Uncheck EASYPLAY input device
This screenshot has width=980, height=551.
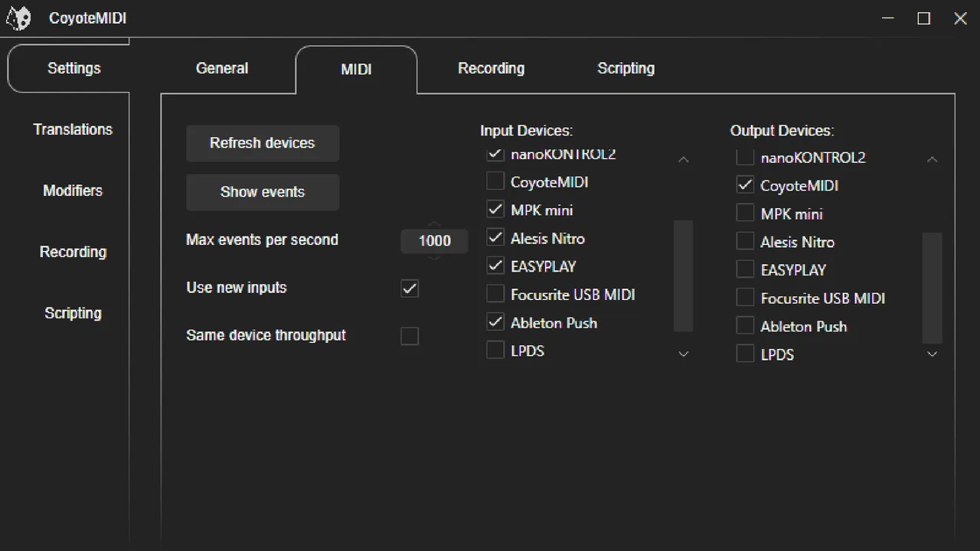tap(495, 266)
